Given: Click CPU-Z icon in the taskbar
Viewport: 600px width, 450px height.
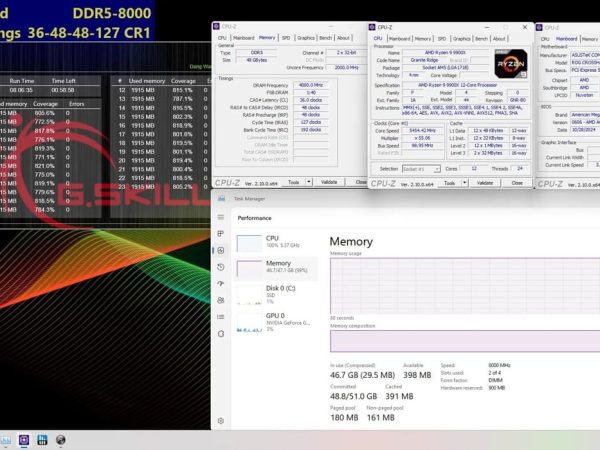Looking at the screenshot, I should [24, 440].
